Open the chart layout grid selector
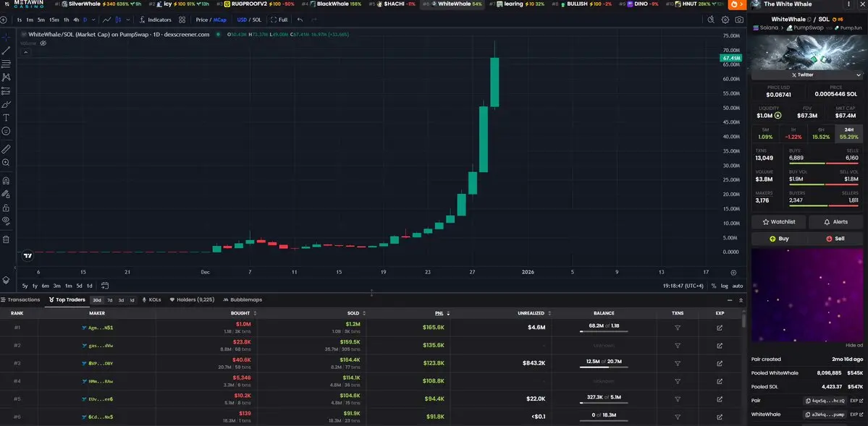Image resolution: width=868 pixels, height=426 pixels. coord(182,20)
